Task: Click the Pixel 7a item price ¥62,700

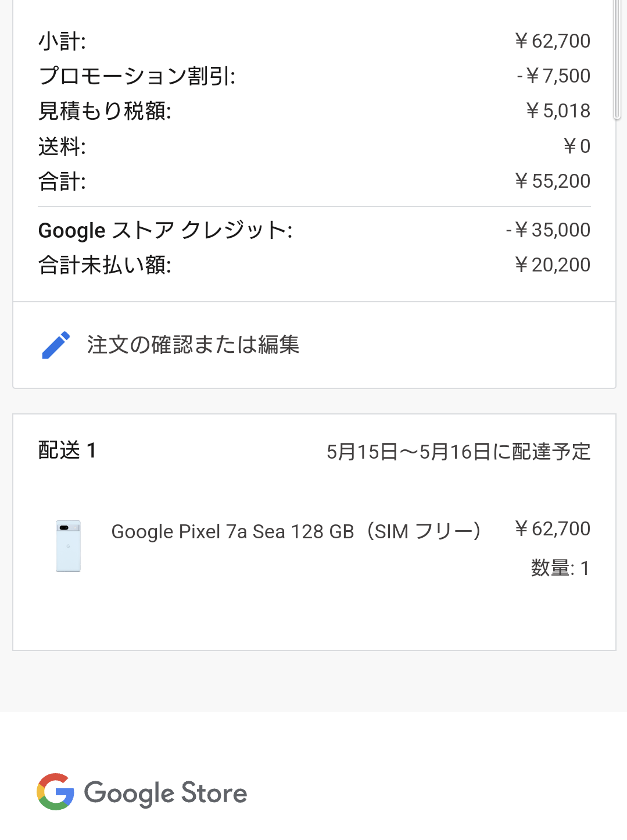Action: [553, 529]
